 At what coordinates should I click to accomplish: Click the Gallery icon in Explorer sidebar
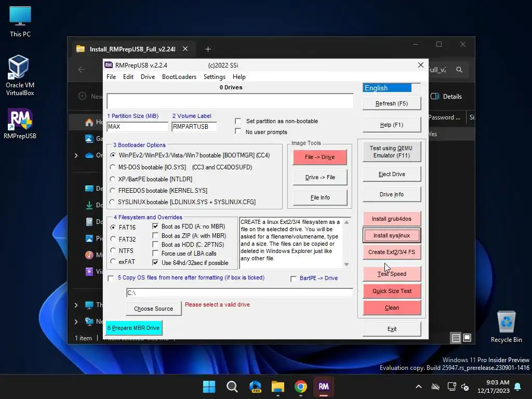tap(89, 138)
